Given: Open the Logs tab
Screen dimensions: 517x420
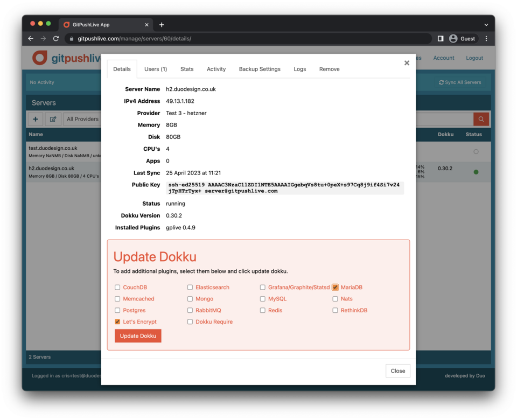Looking at the screenshot, I should coord(300,69).
